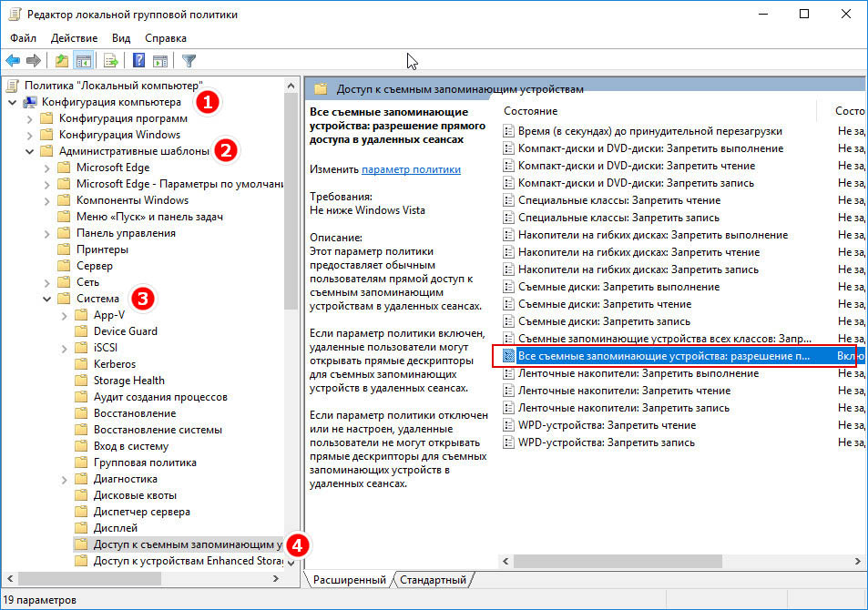Expand the Сеть folder node

46,282
